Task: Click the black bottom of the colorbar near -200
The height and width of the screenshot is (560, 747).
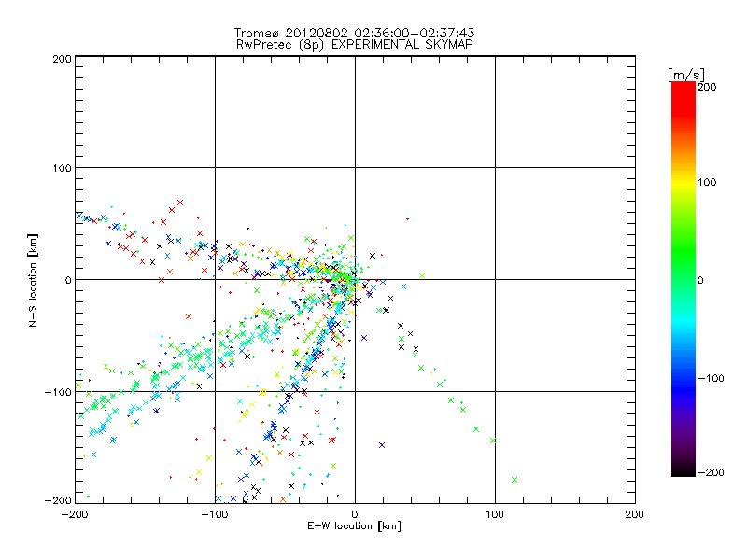Action: (684, 471)
